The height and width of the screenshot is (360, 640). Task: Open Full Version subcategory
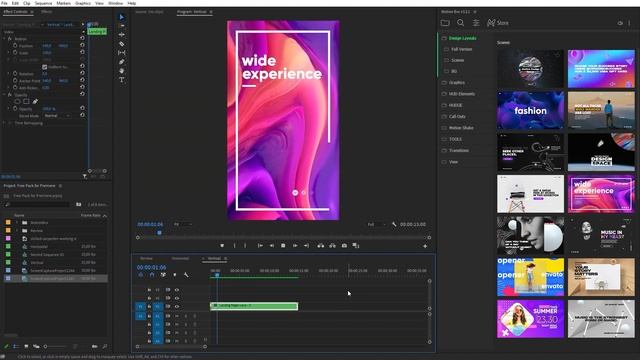click(x=462, y=49)
